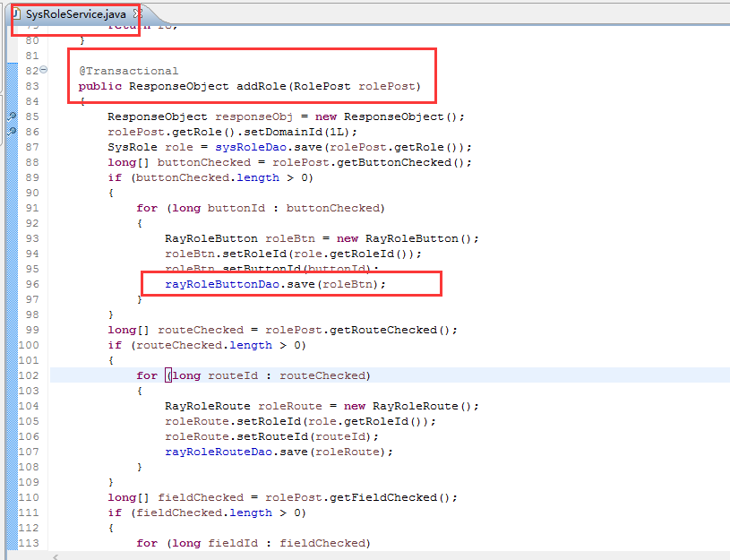Click getRouteChecked() on line 99

[x=390, y=330]
